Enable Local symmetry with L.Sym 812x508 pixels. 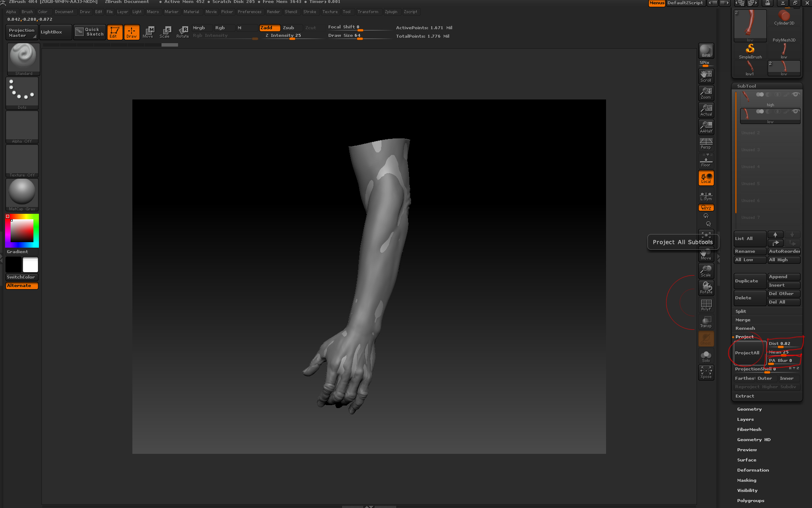tap(706, 196)
